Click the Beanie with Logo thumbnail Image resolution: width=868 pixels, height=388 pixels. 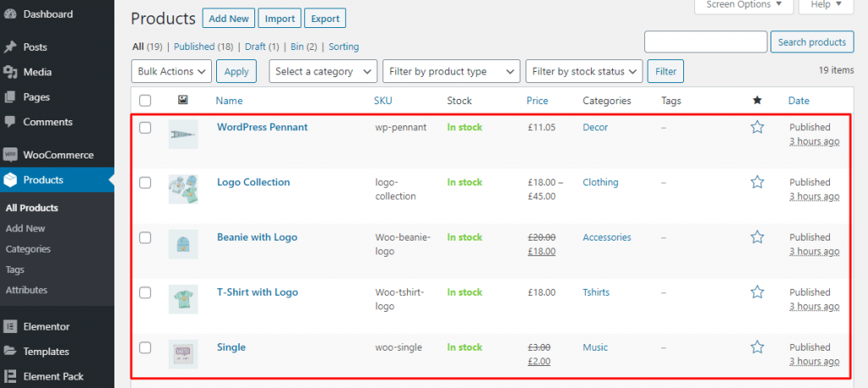click(183, 244)
